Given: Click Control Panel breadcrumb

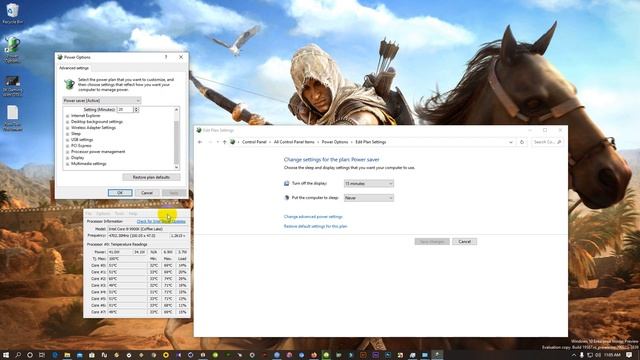Looking at the screenshot, I should click(254, 142).
